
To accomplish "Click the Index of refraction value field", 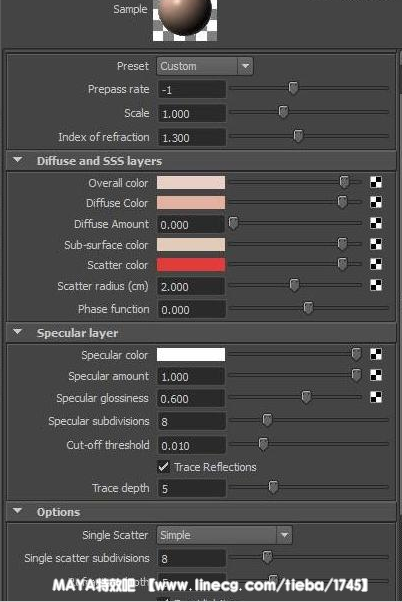I will coord(192,137).
